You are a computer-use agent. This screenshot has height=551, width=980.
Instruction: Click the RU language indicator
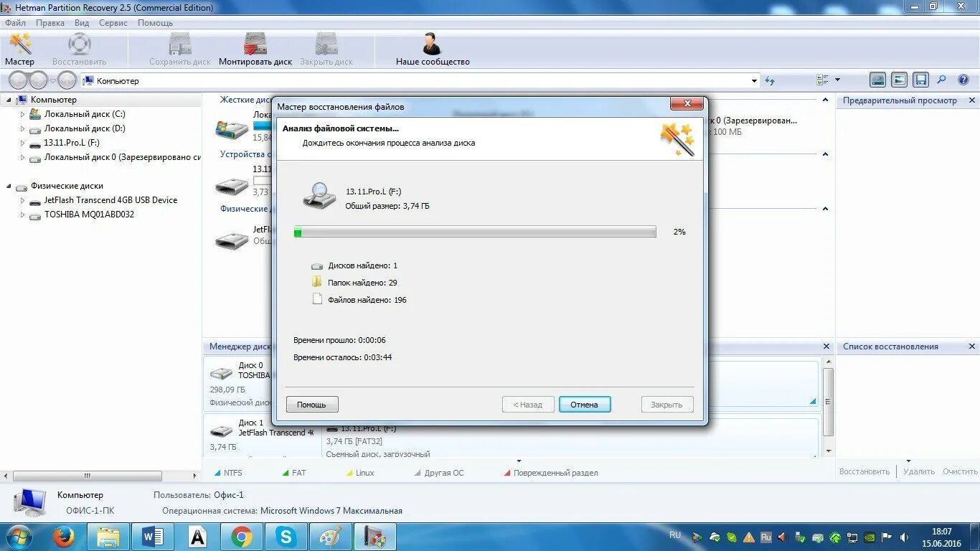click(x=675, y=535)
